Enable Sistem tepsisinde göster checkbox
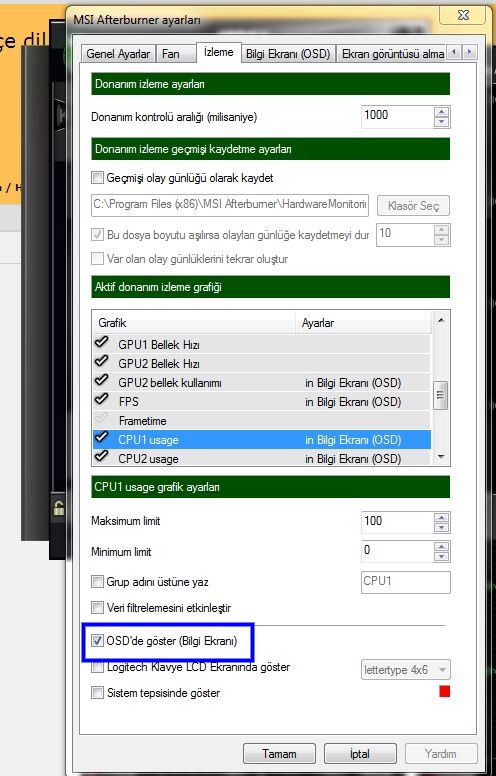Image resolution: width=496 pixels, height=776 pixels. coord(98,693)
